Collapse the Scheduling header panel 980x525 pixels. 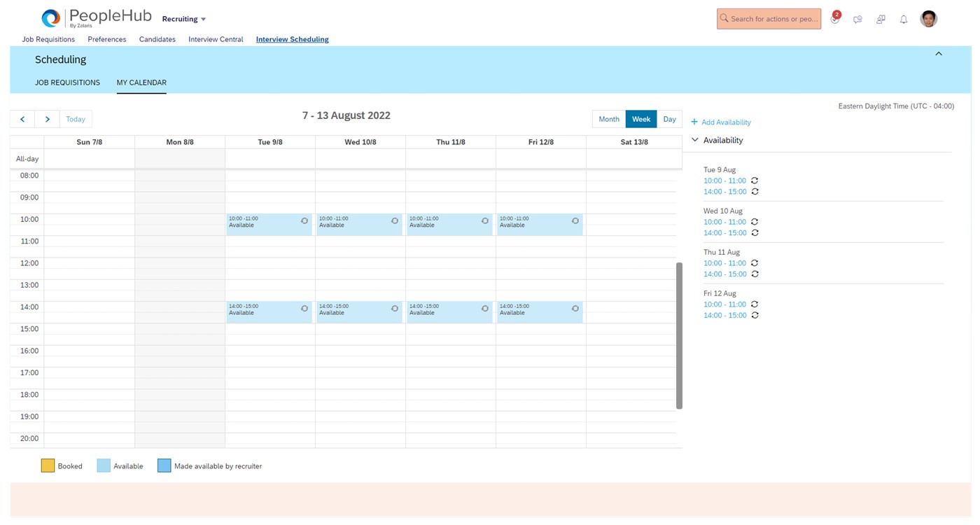[939, 54]
